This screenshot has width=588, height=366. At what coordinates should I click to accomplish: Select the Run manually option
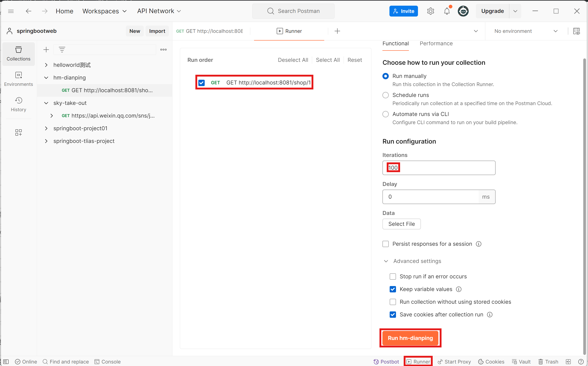(x=385, y=76)
